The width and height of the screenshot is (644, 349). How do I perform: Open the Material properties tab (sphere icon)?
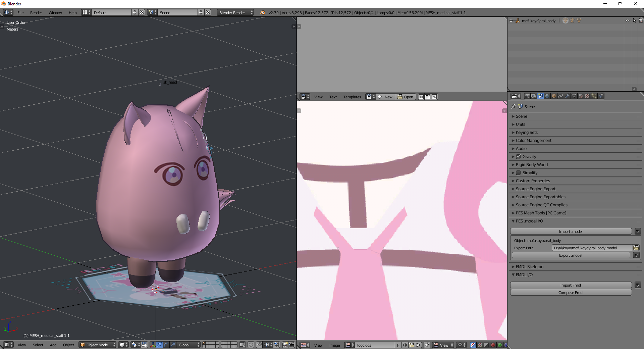(581, 96)
